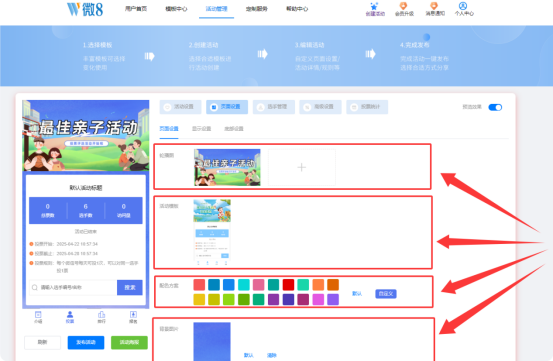
Task: Click the carousel banner image thumbnail
Action: click(227, 167)
